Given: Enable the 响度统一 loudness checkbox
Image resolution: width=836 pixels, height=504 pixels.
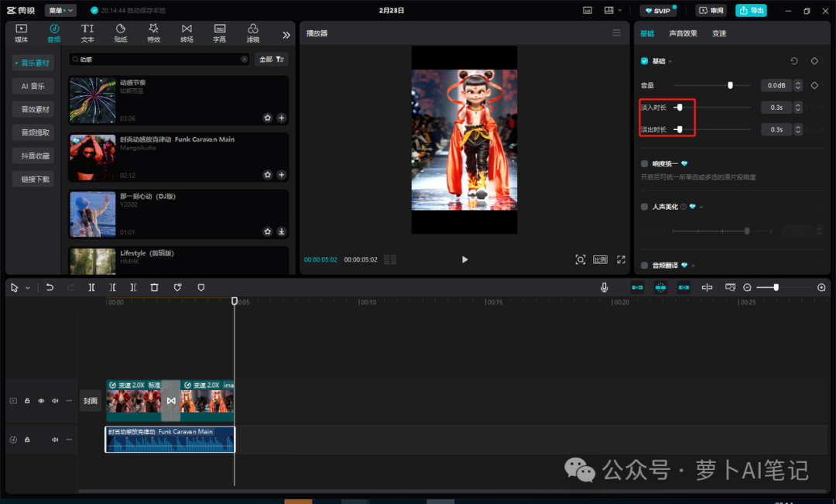Looking at the screenshot, I should (644, 163).
